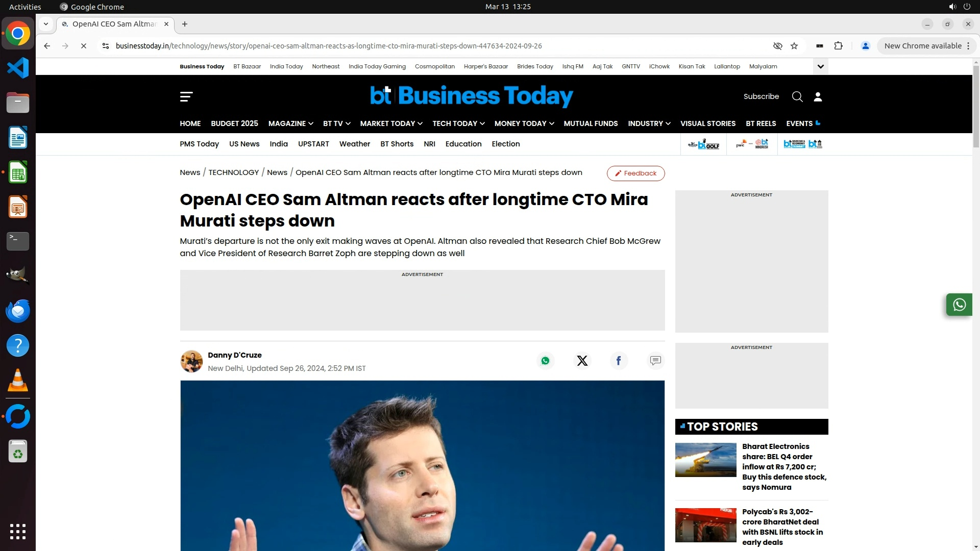
Task: Open Bharat Electronics story thumbnail
Action: [x=705, y=460]
